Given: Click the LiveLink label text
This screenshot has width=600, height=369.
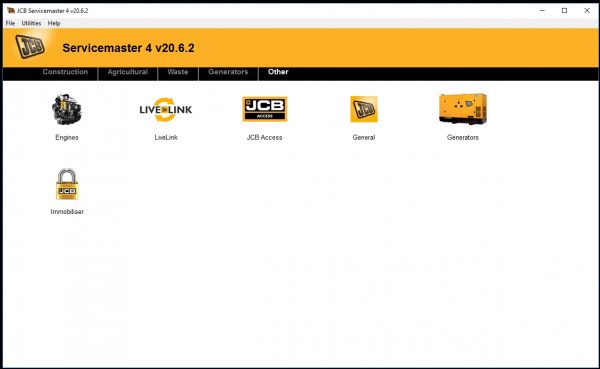Looking at the screenshot, I should click(x=166, y=137).
